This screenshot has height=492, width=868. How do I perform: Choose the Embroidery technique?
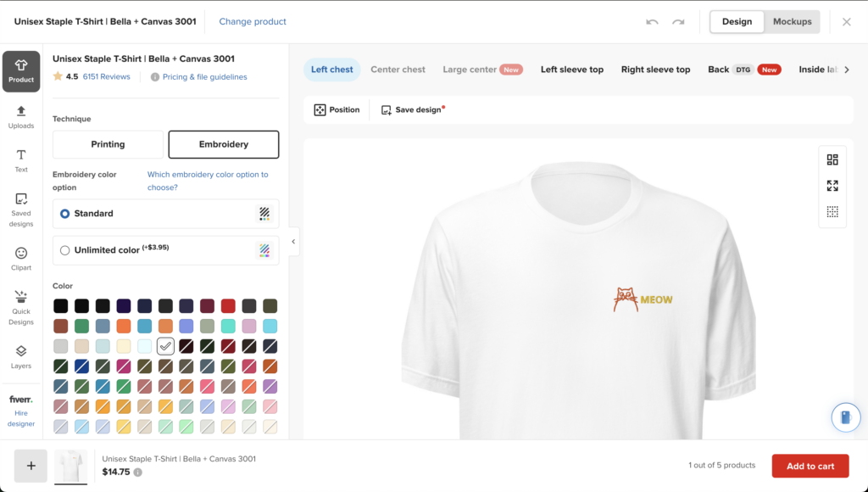coord(224,144)
